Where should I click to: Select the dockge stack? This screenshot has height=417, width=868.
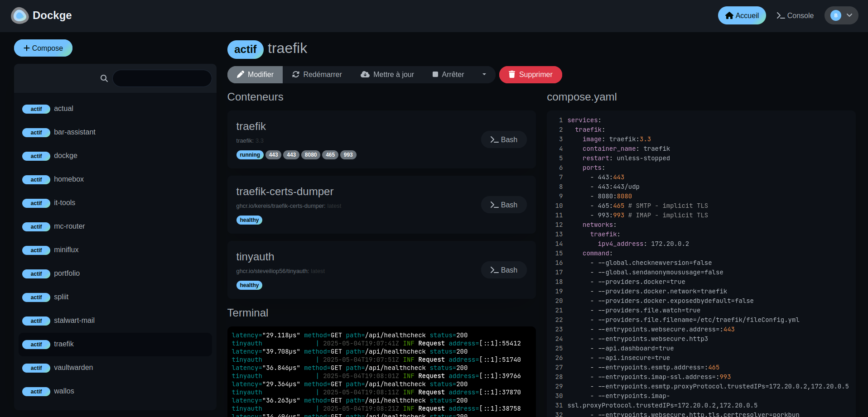(115, 156)
